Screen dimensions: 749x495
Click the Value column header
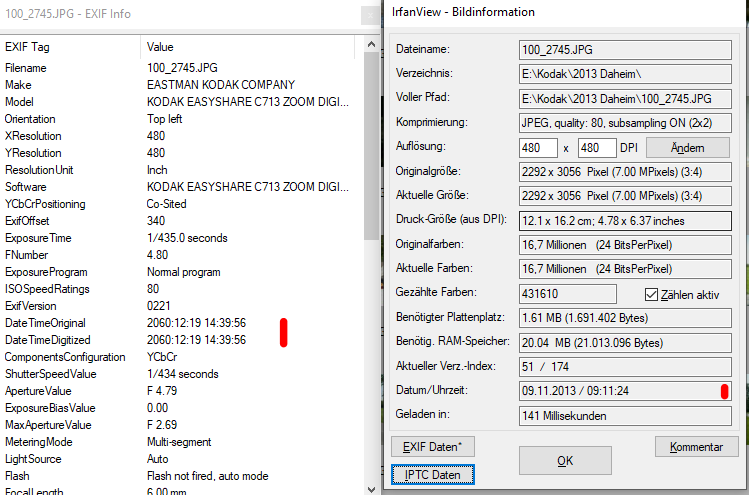(x=247, y=47)
